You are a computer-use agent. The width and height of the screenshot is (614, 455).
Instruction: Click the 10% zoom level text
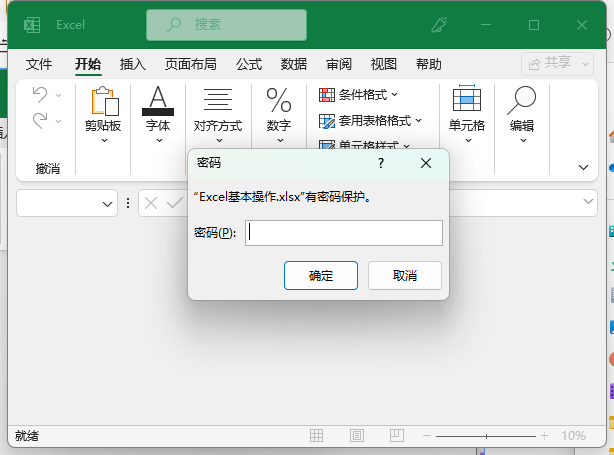coord(573,435)
